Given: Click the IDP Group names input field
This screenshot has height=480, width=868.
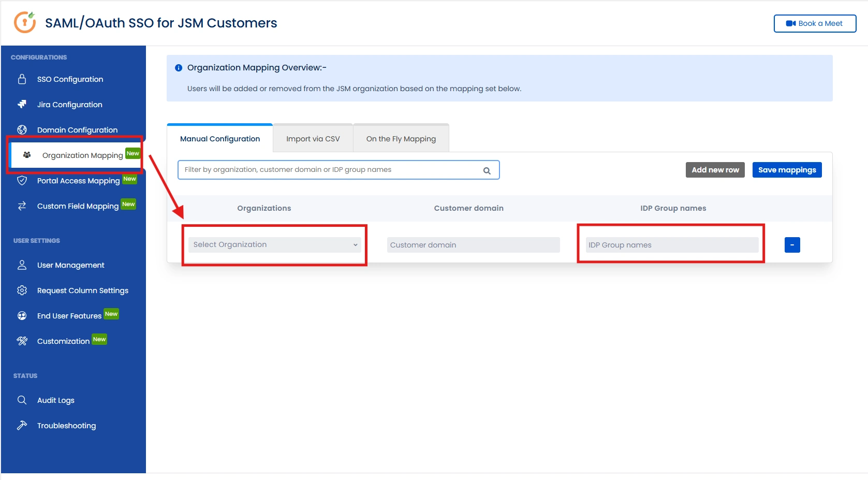Looking at the screenshot, I should tap(672, 245).
